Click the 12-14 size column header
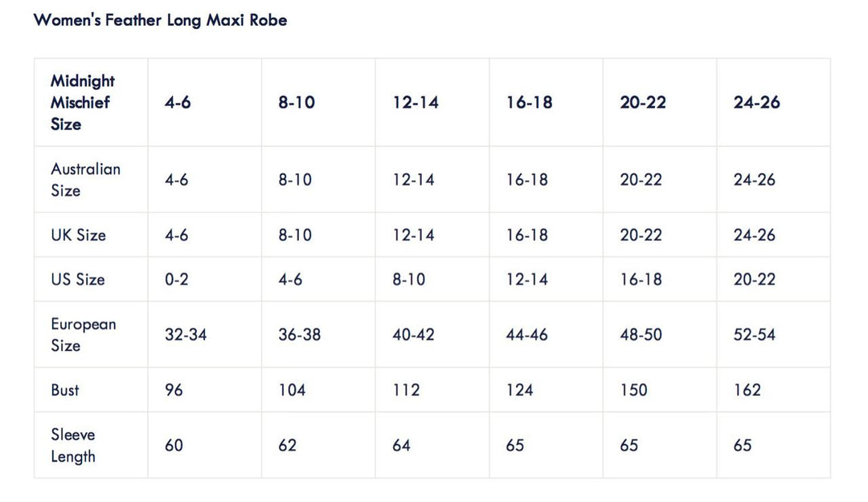868x502 pixels. (x=432, y=102)
